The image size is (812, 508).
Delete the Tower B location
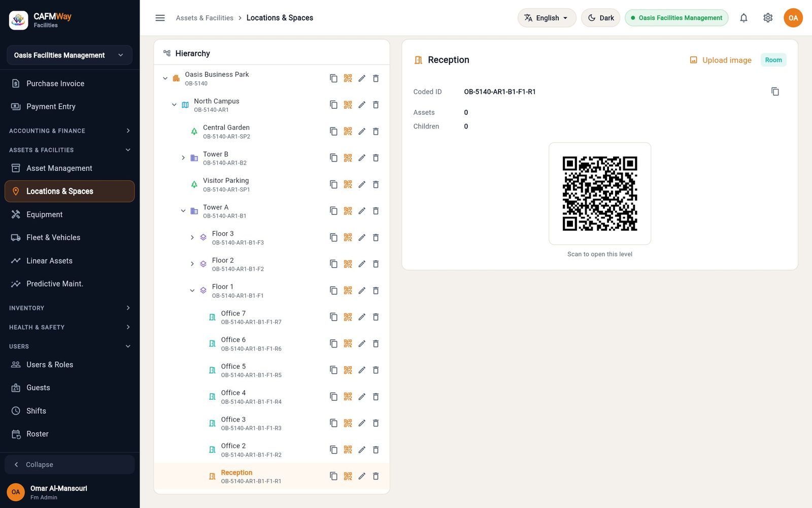point(376,158)
